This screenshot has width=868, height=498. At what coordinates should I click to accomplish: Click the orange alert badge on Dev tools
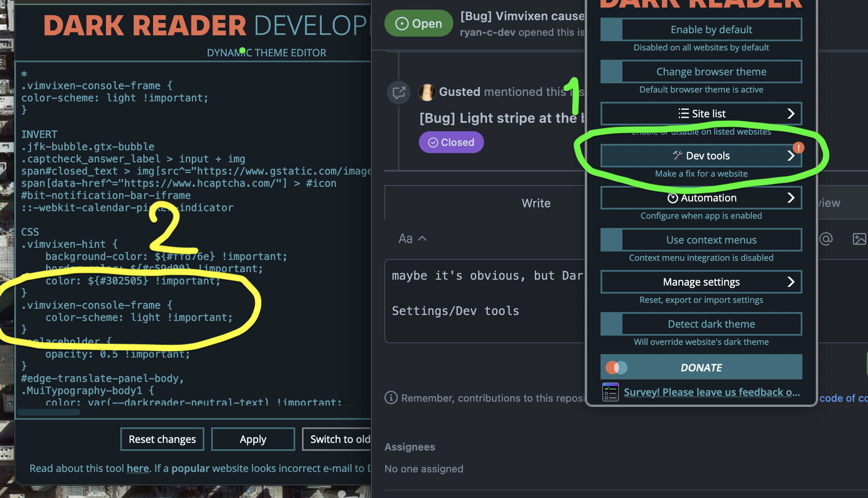click(798, 148)
